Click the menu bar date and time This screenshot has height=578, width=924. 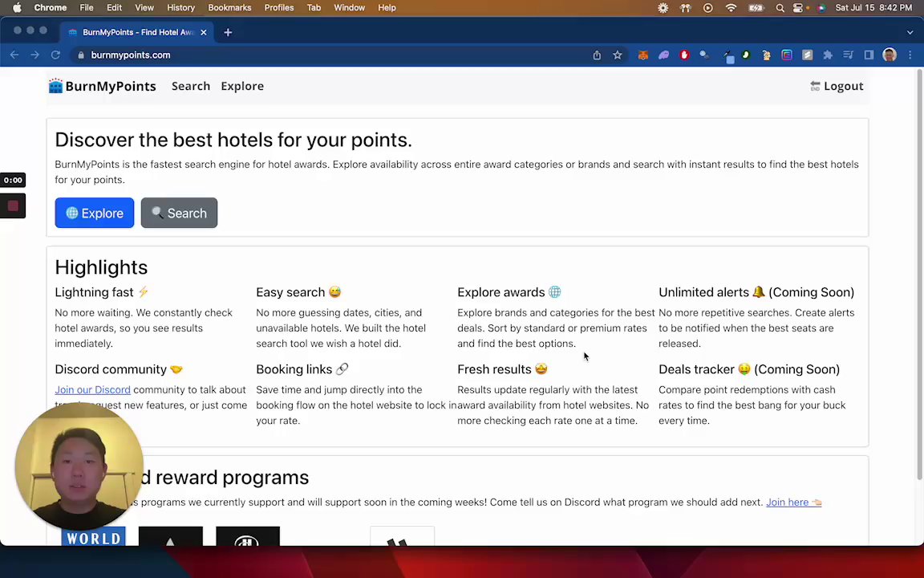click(x=873, y=8)
